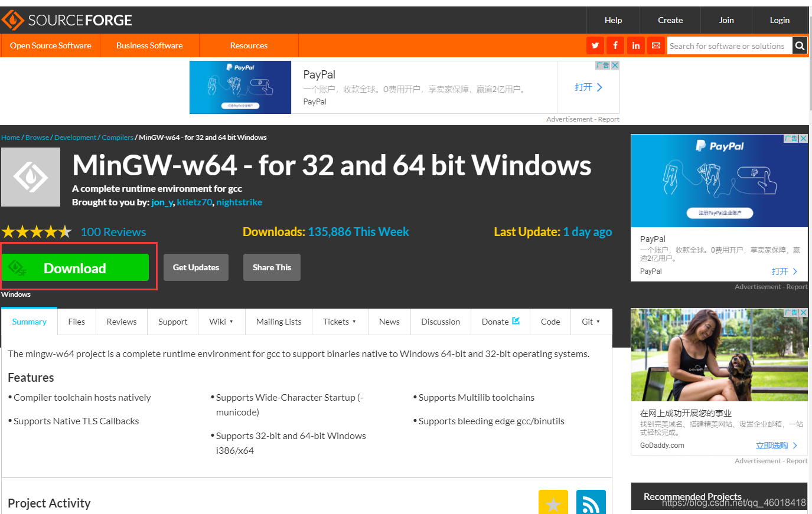Image resolution: width=812 pixels, height=514 pixels.
Task: Click 'Supports Multilib toolchains' feature text
Action: tap(477, 398)
